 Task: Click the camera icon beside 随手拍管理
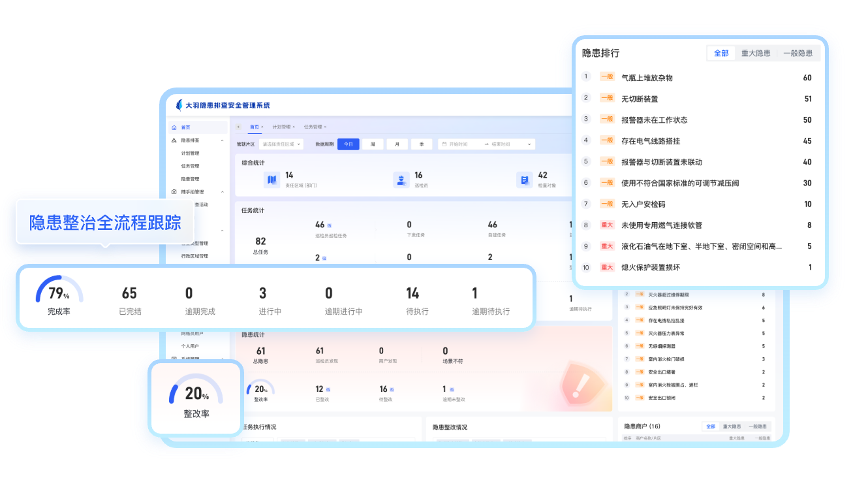coord(174,192)
